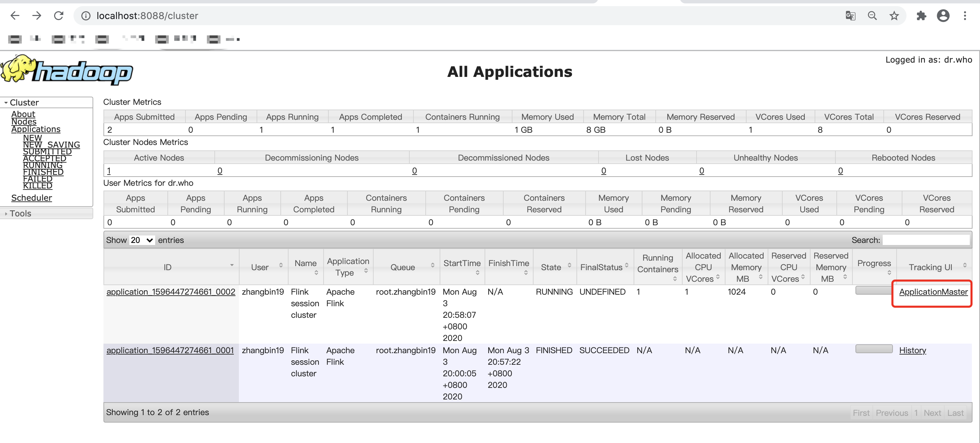Click the browser back arrow
The height and width of the screenshot is (443, 980).
(15, 16)
